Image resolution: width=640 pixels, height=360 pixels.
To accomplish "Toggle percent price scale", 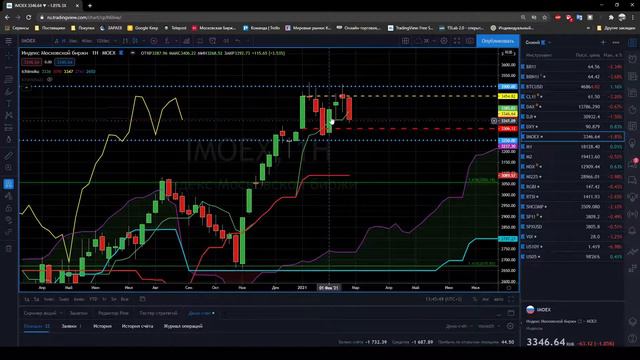I will [x=475, y=300].
